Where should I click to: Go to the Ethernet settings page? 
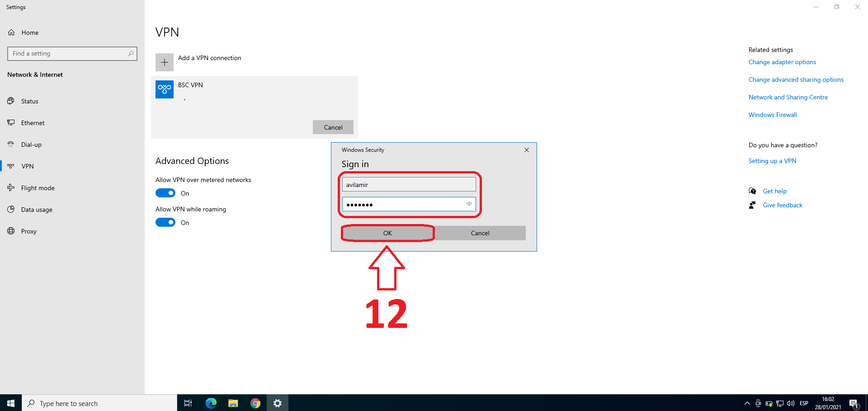coord(33,123)
